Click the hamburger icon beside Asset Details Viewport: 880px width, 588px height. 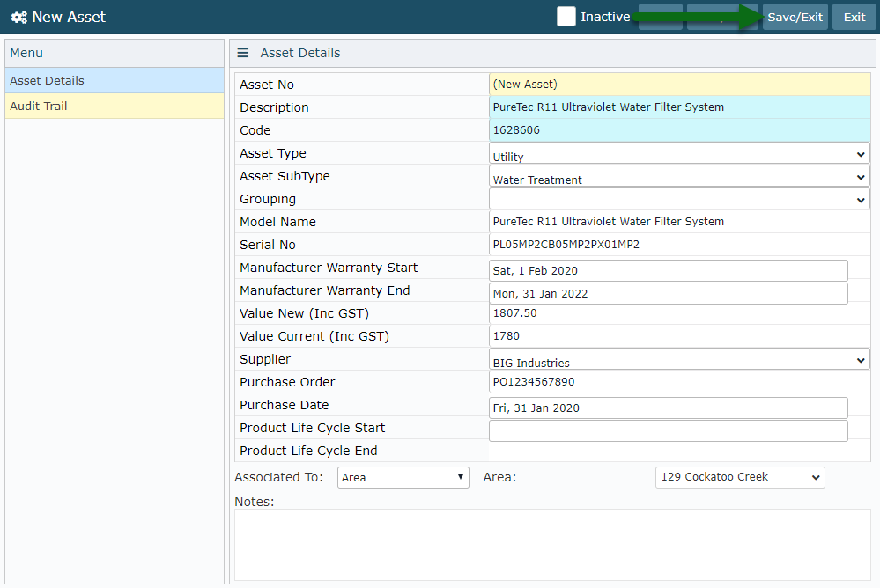point(242,53)
